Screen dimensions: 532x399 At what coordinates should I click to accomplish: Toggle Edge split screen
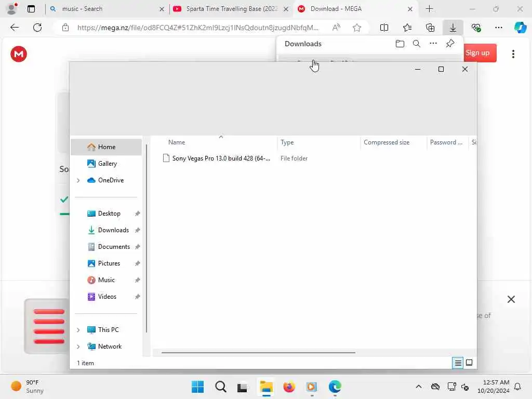click(384, 28)
